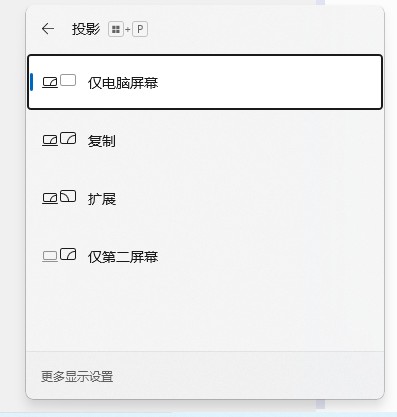Click dimmed laptop icon beside 仅第二屏幕

click(x=50, y=257)
